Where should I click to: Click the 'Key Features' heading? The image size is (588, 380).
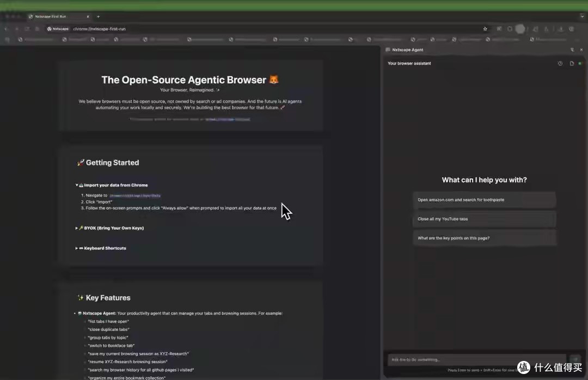[x=104, y=298]
